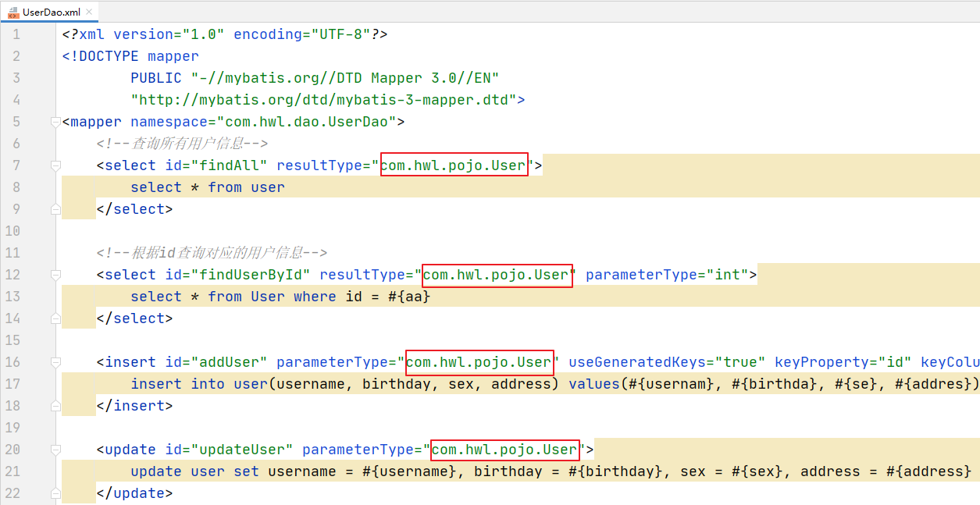Close the UserDao.xml tab
Image resolution: width=980 pixels, height=505 pixels.
[88, 12]
